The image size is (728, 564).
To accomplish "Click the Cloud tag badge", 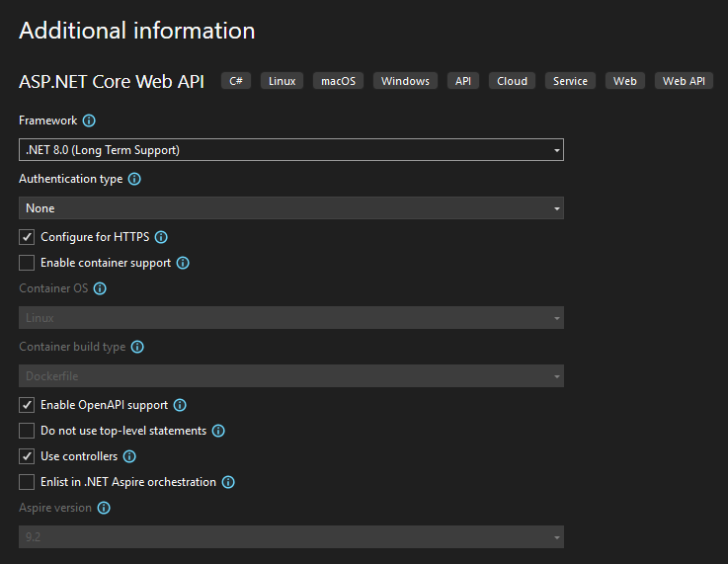I will [x=512, y=81].
